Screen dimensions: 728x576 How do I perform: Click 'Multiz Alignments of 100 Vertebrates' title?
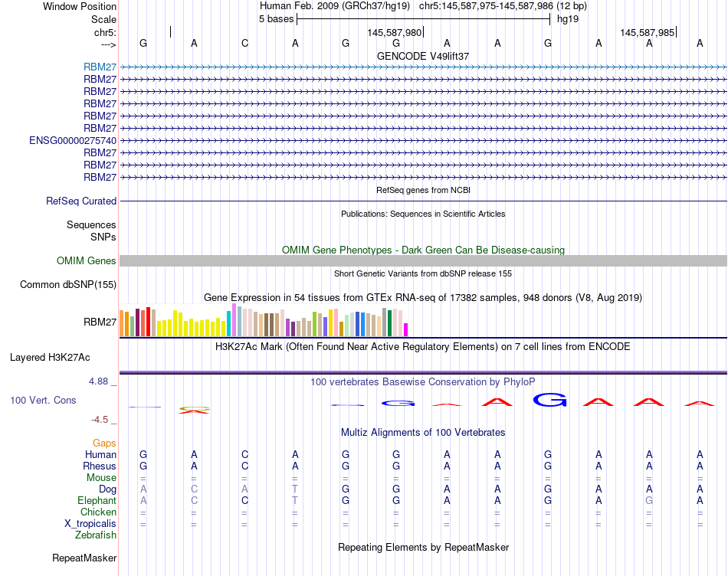click(423, 433)
